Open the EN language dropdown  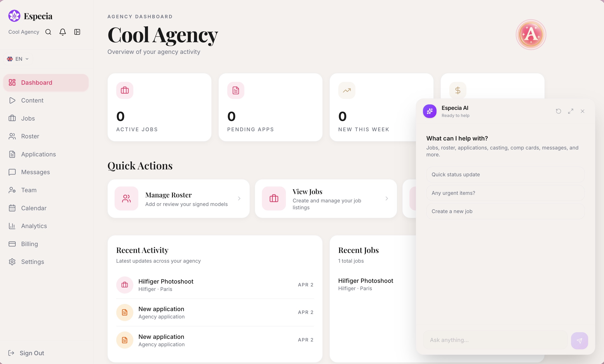point(18,59)
